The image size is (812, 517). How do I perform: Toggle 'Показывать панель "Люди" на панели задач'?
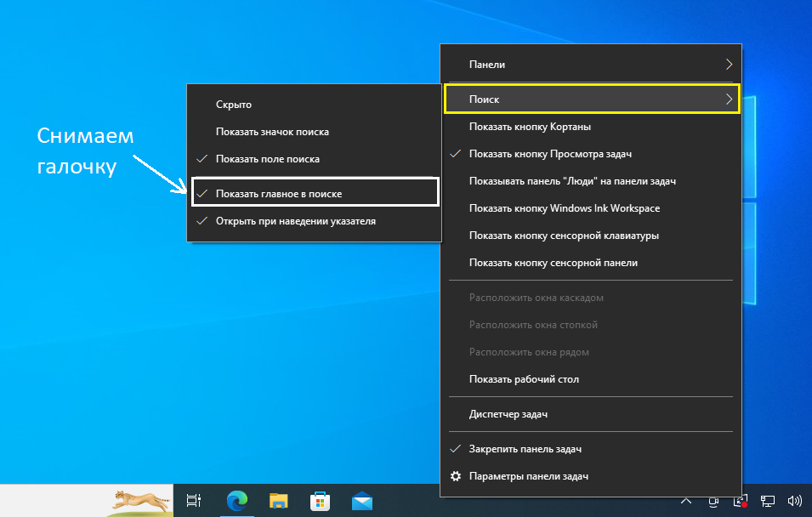[x=591, y=181]
